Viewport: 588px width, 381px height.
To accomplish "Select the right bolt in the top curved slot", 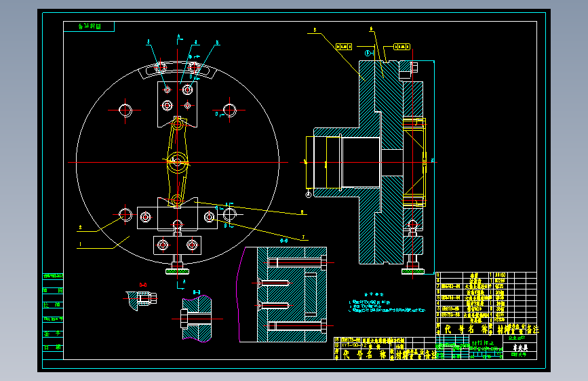I will 194,68.
